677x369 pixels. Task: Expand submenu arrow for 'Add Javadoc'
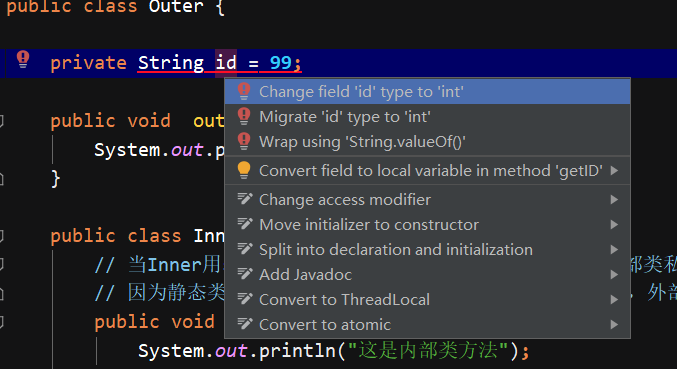coord(614,274)
